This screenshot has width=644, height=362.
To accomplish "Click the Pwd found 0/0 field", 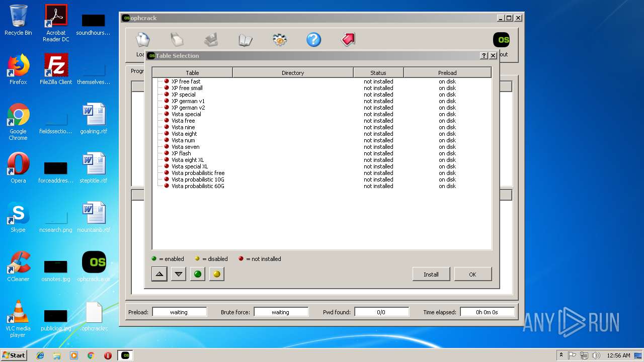I will coord(381,312).
